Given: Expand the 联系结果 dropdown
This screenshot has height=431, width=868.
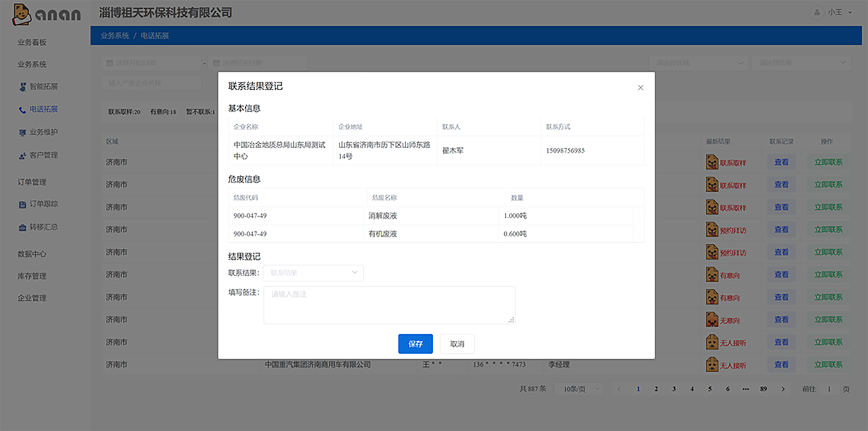Looking at the screenshot, I should tap(313, 273).
